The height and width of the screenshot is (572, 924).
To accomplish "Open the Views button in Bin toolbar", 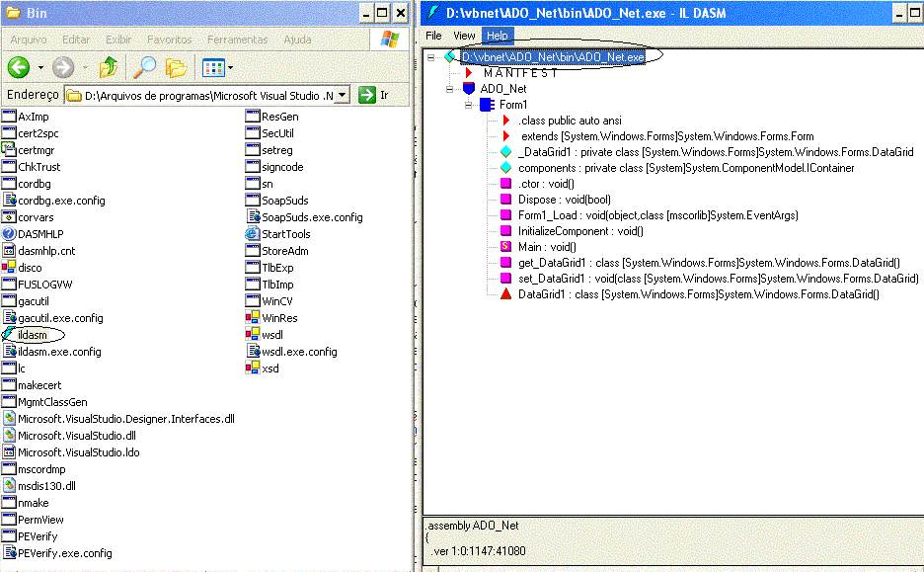I will [x=213, y=68].
